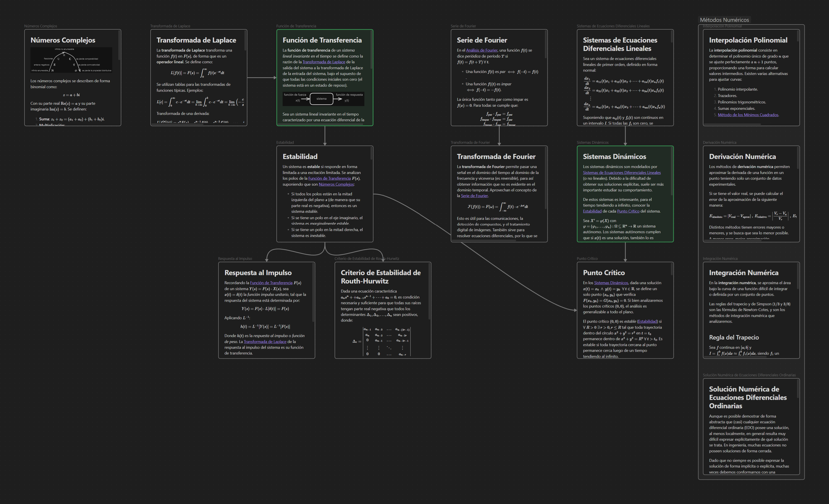Select the small Punto Crítico label above its card
The width and height of the screenshot is (829, 504).
[x=587, y=259]
